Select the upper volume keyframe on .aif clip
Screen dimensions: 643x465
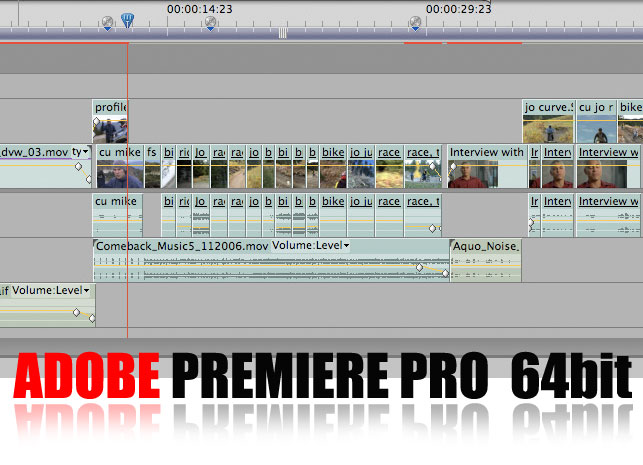[77, 312]
